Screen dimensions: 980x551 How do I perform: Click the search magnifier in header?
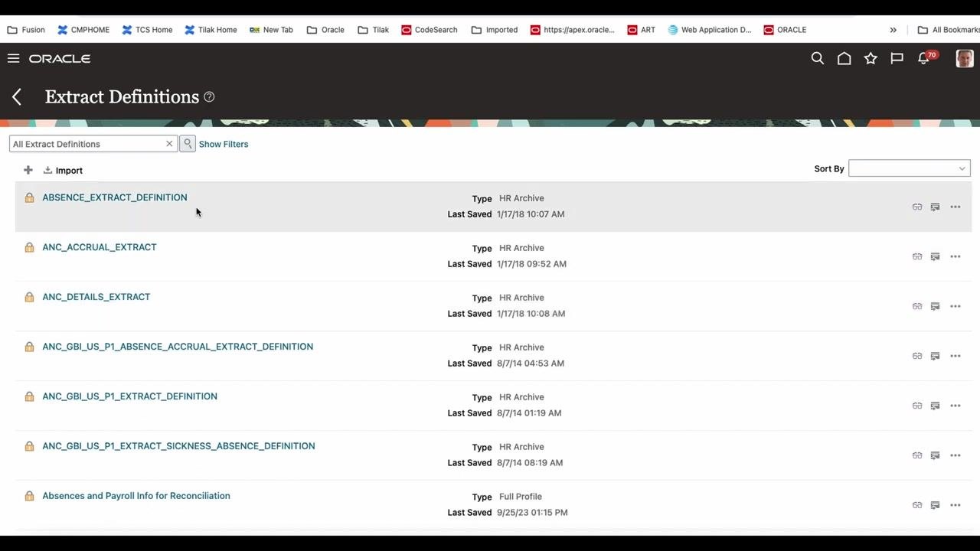tap(818, 58)
